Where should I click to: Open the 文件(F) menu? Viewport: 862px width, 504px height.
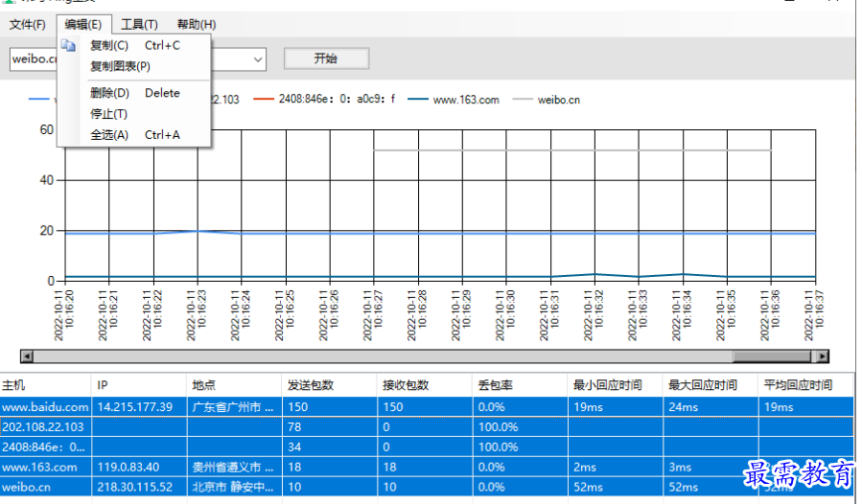[x=28, y=25]
